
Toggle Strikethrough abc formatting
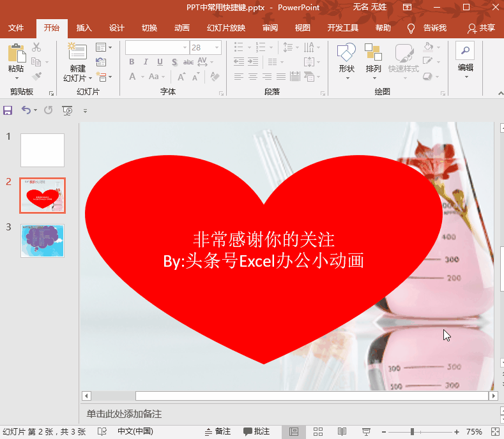[188, 62]
